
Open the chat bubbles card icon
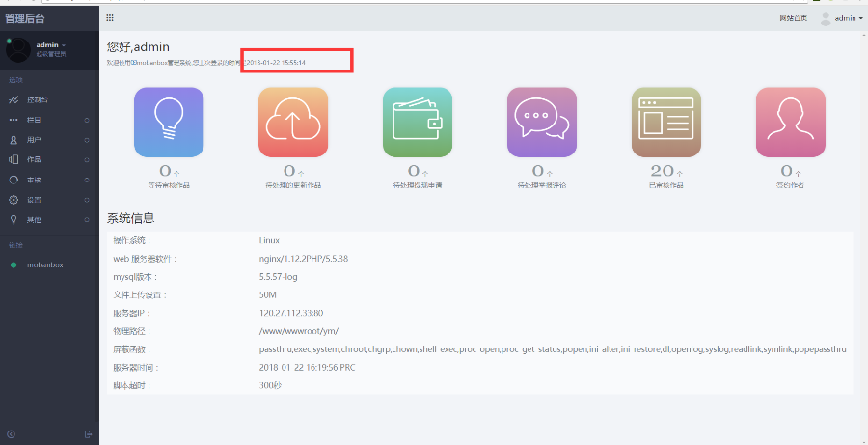point(542,123)
